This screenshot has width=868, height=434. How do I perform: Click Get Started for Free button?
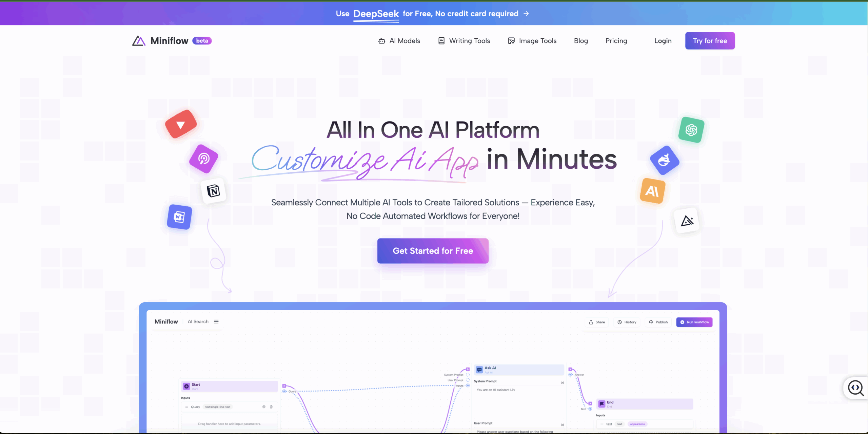(x=433, y=251)
